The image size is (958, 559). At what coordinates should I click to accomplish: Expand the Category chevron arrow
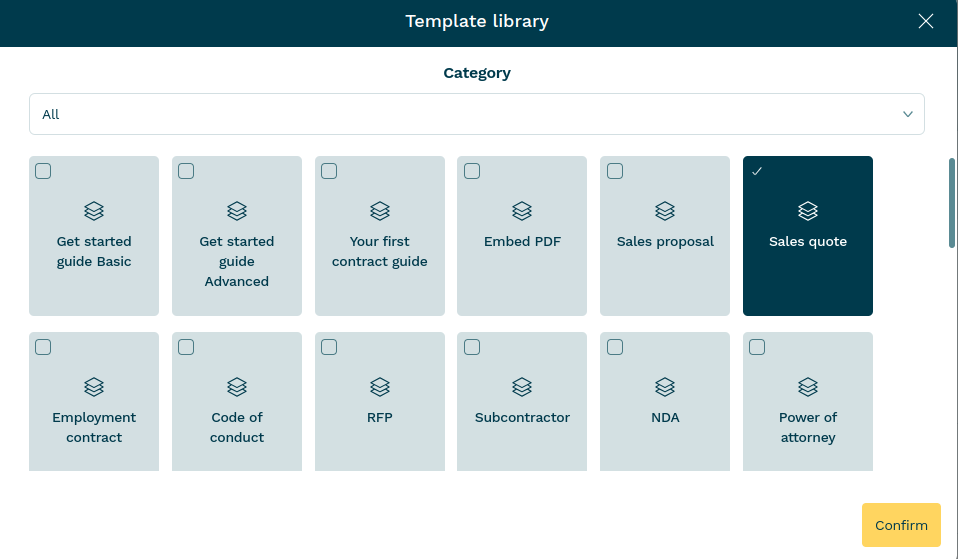point(908,114)
